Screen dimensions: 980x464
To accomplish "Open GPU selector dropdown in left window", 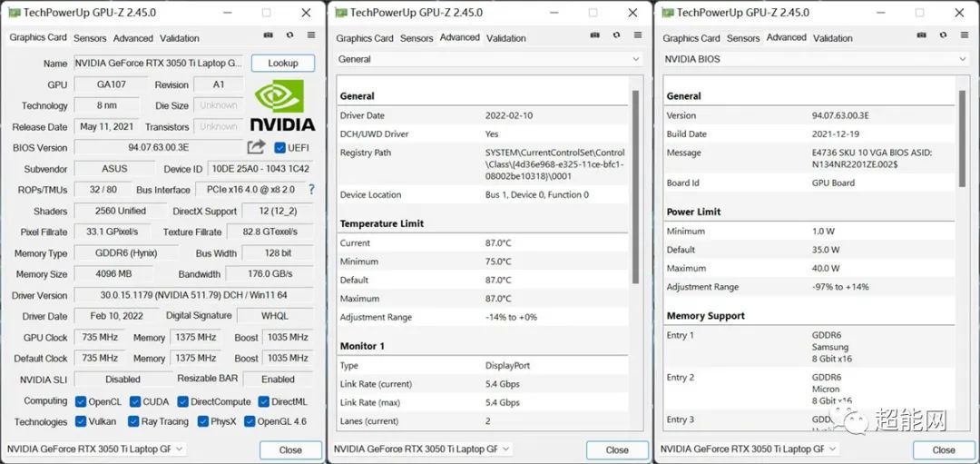I will pos(95,449).
